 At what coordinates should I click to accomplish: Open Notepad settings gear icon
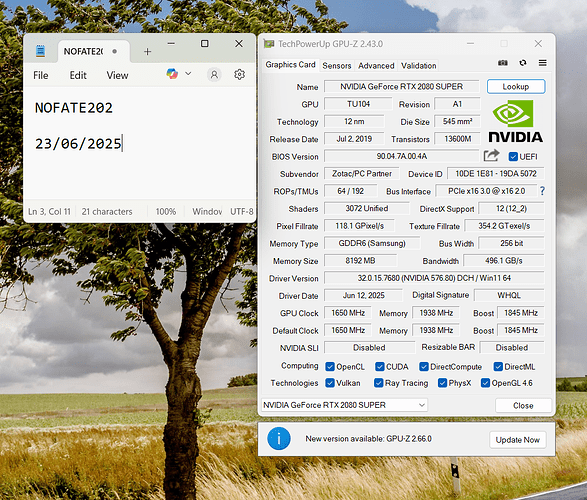click(x=240, y=74)
